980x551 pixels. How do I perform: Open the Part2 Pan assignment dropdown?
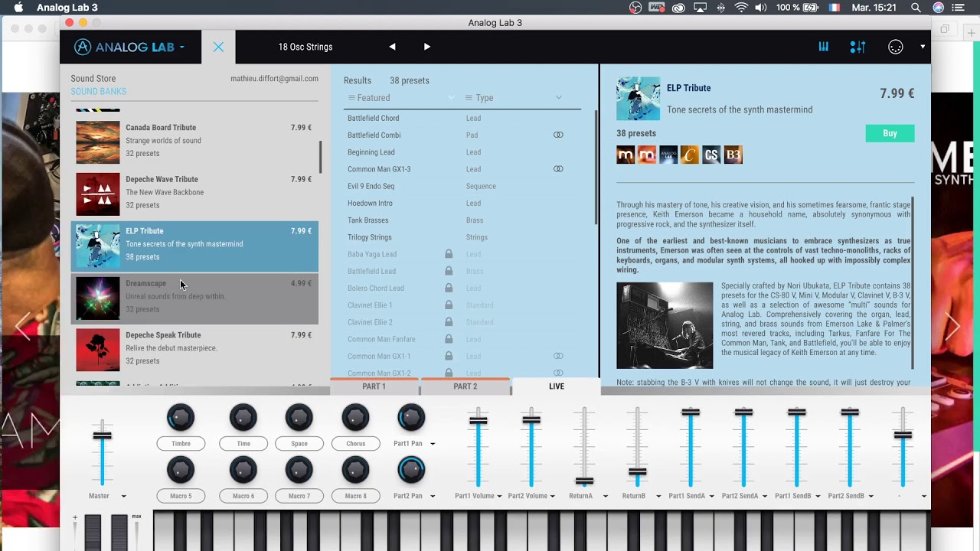click(433, 496)
